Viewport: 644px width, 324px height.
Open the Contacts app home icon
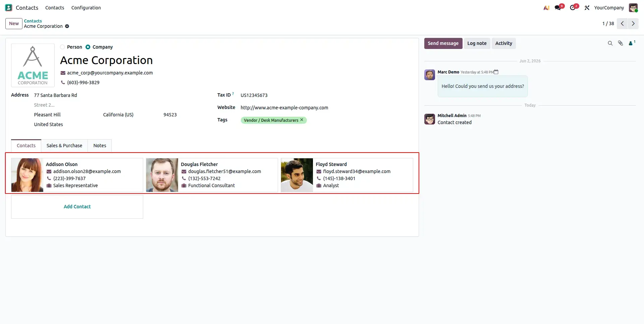click(9, 7)
